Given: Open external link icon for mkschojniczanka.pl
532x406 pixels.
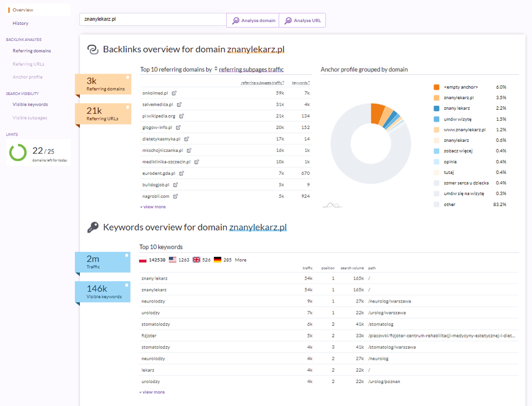Looking at the screenshot, I should (189, 151).
